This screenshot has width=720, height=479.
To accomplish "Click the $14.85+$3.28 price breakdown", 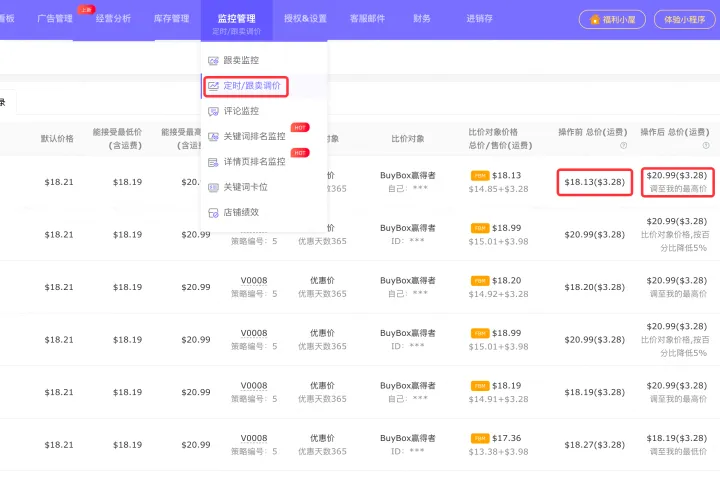I will point(498,189).
